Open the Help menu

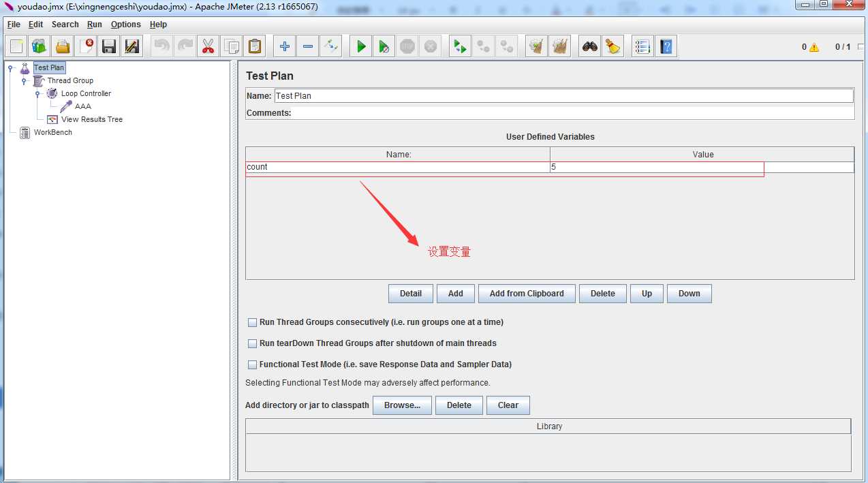[158, 25]
